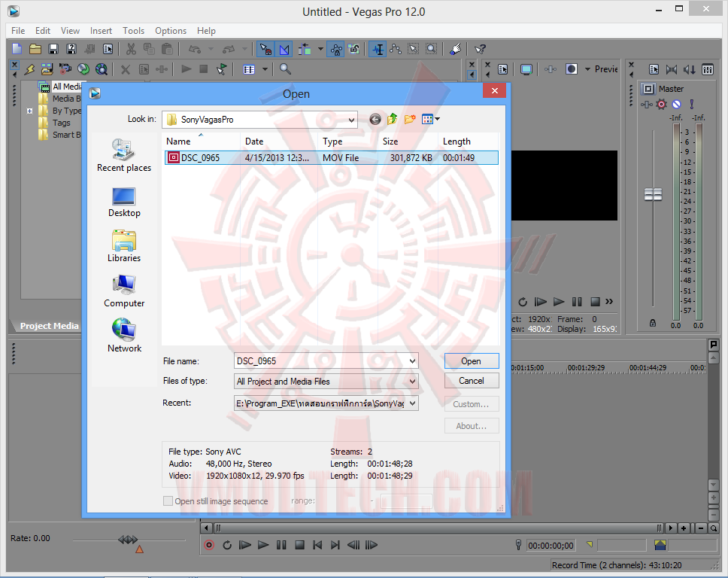
Task: Toggle Lock Envelopes to Events button
Action: pos(336,49)
